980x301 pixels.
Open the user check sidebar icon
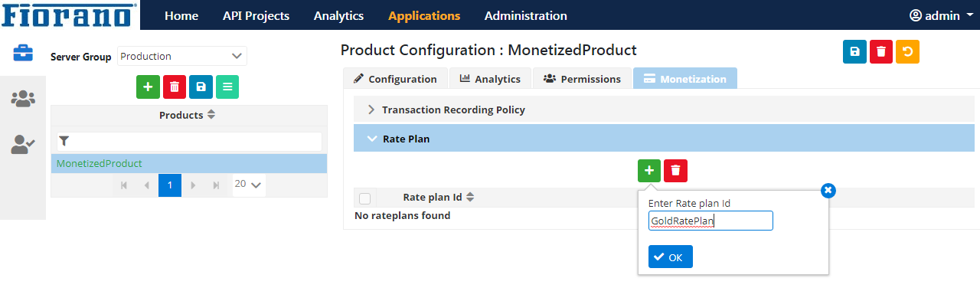pyautogui.click(x=23, y=144)
